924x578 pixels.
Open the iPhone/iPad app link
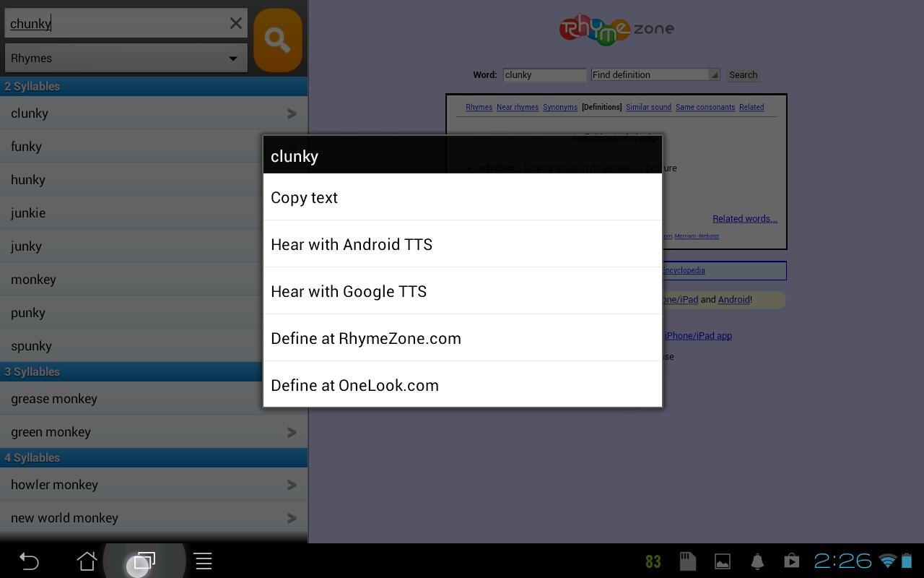click(x=697, y=336)
